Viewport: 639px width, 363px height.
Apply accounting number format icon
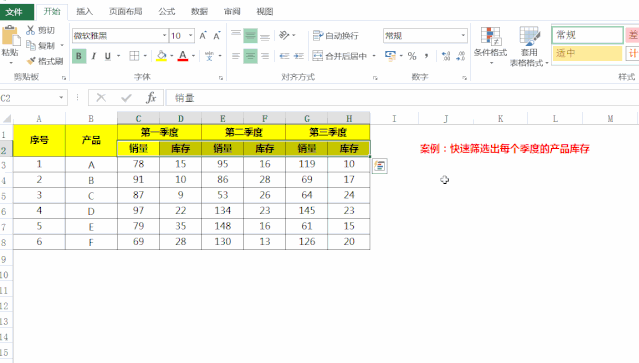tap(390, 56)
